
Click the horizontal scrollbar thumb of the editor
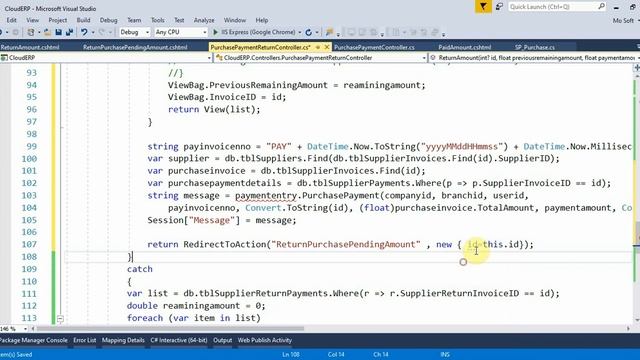[x=170, y=329]
